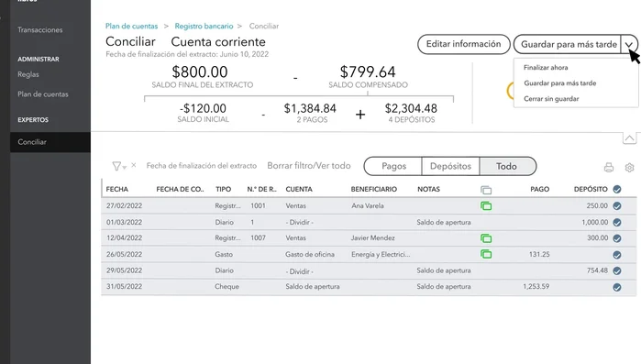Screen dimensions: 641x364
Task: Click the Javier Mendez beneficiary cell
Action: click(373, 237)
